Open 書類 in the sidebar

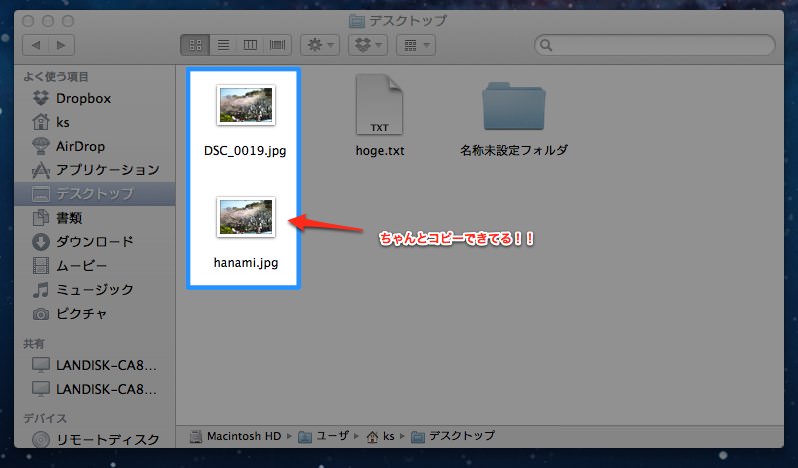(95, 218)
